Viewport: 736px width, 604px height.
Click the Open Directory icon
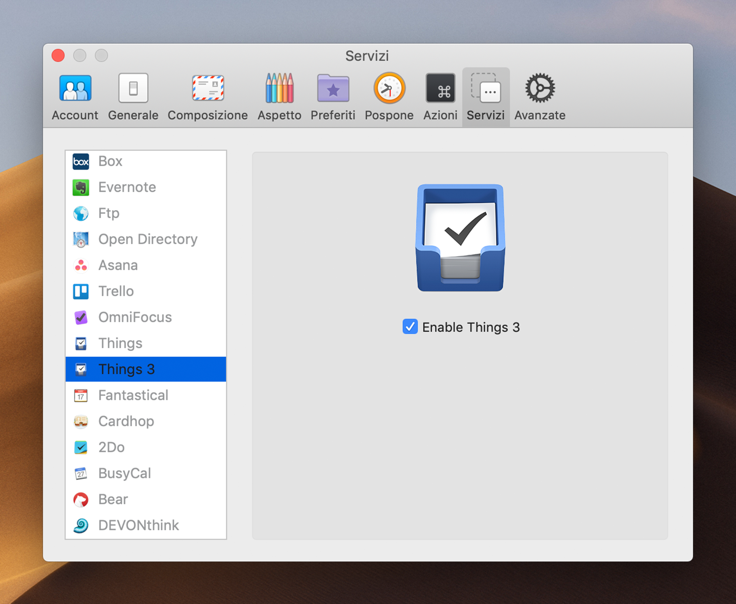[81, 239]
